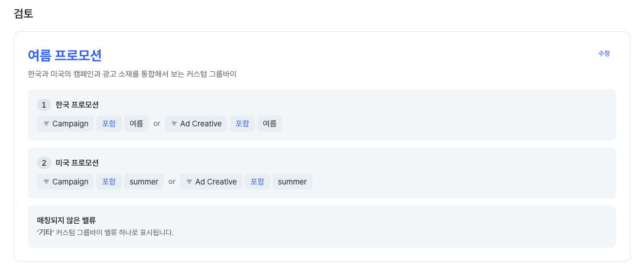The width and height of the screenshot is (644, 271).
Task: Click the Campaign filter icon in 한국 프로모션
Action: 46,124
